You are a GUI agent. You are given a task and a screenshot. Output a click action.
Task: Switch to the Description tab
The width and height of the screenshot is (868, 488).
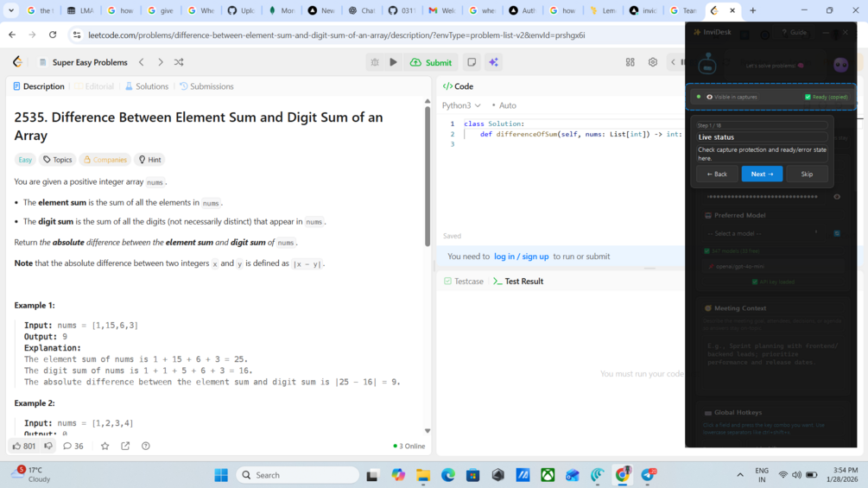pyautogui.click(x=39, y=86)
